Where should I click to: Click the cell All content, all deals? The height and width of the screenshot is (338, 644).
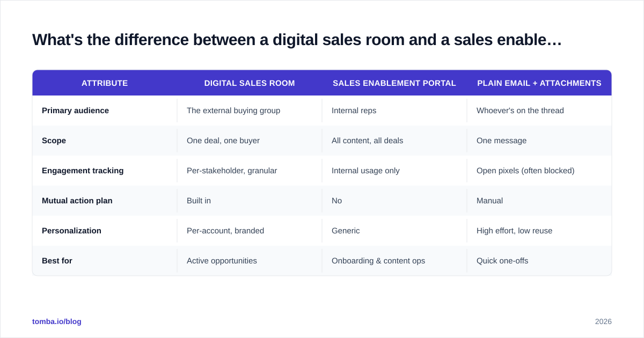(x=368, y=141)
